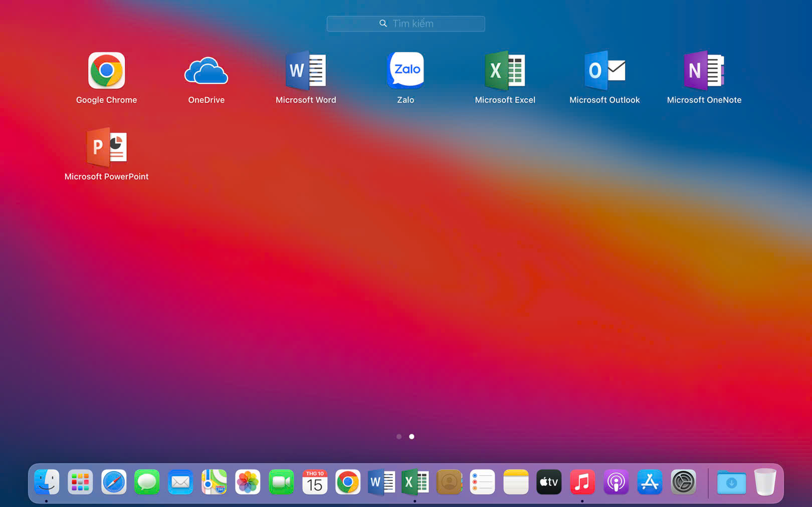Image resolution: width=812 pixels, height=507 pixels.
Task: Click the Tìm kiếm search field
Action: pos(406,24)
